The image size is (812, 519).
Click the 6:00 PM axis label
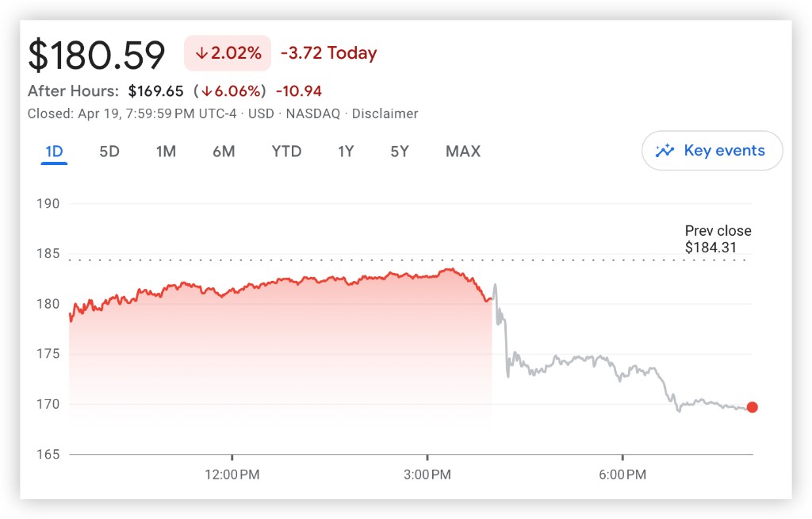pyautogui.click(x=622, y=475)
